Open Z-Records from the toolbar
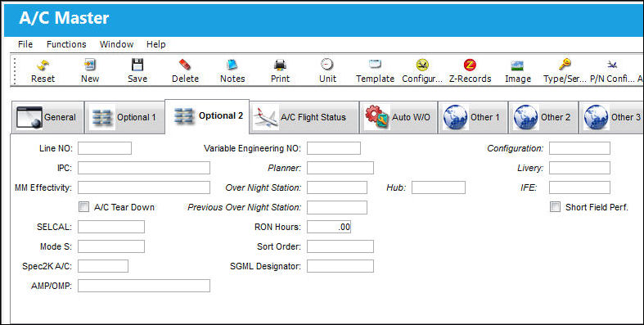644x325 pixels. point(470,70)
